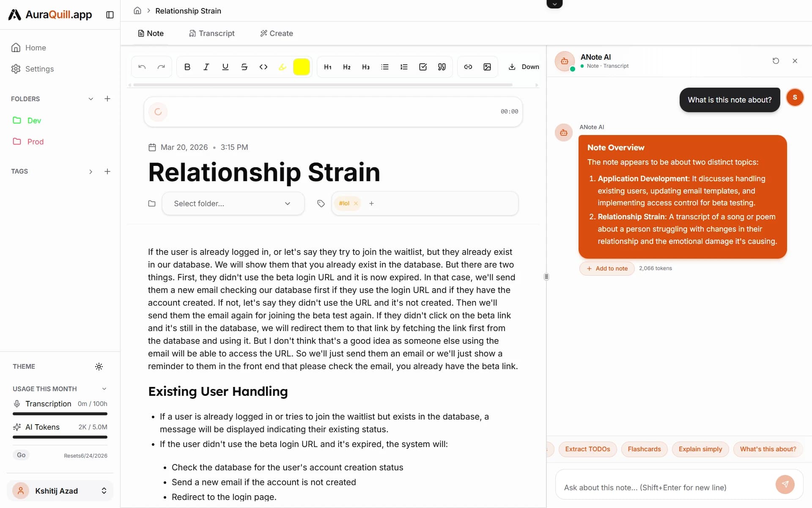The height and width of the screenshot is (508, 812).
Task: Click the ANote AI robot avatar in header
Action: [565, 61]
